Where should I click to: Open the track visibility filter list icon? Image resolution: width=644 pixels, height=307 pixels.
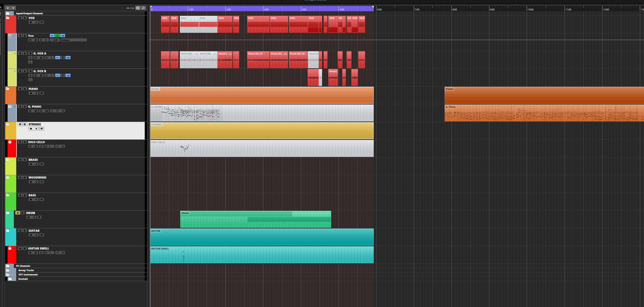138,8
